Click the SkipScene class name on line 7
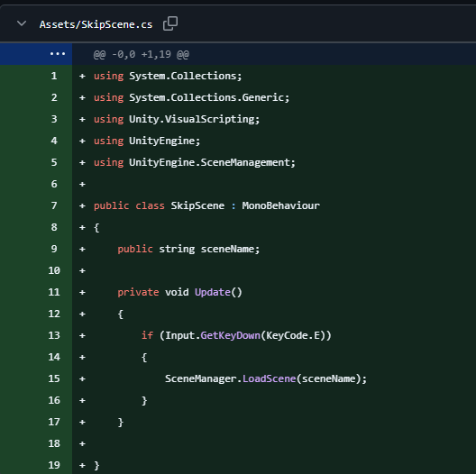The image size is (476, 474). click(197, 205)
